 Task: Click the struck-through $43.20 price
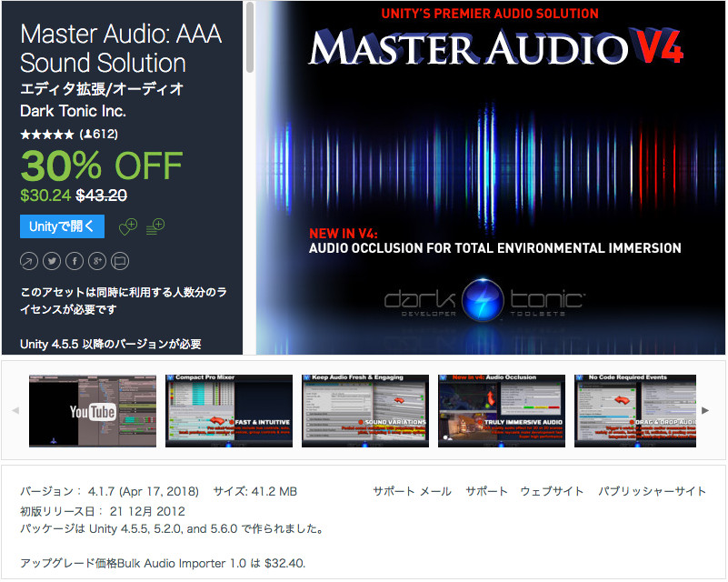point(101,196)
